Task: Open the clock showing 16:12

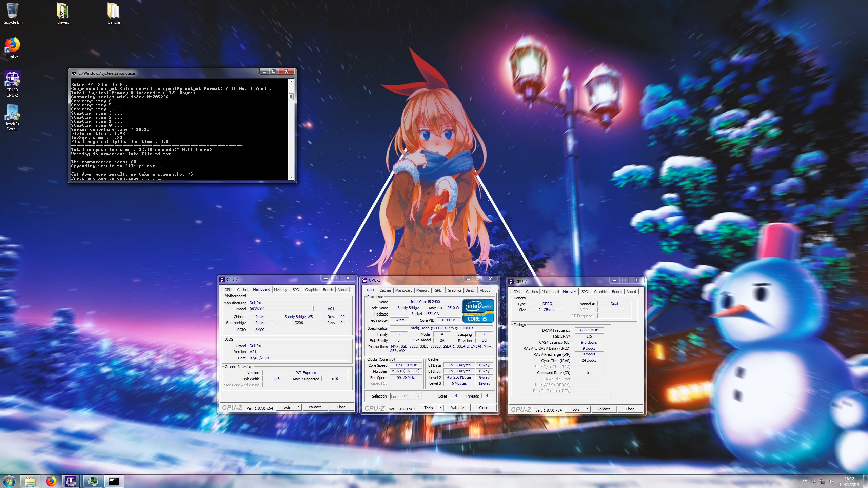Action: (849, 481)
